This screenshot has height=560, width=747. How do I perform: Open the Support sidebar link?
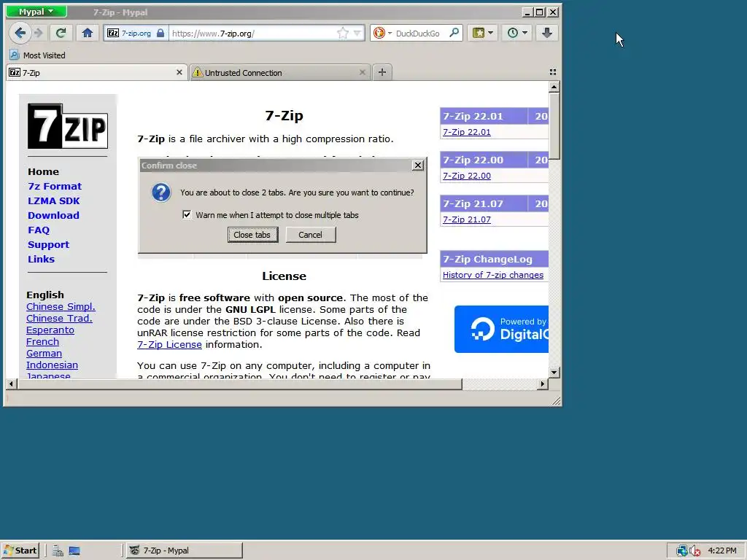[48, 245]
